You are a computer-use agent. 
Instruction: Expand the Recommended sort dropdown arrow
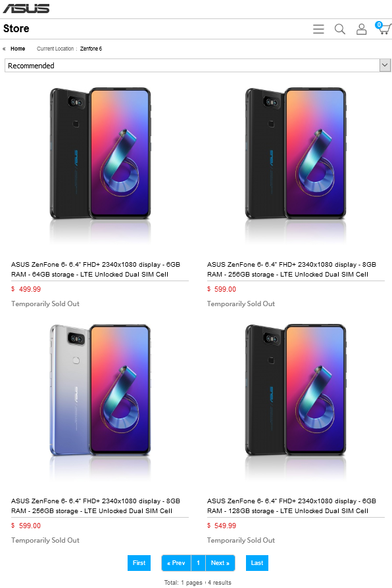tap(385, 65)
